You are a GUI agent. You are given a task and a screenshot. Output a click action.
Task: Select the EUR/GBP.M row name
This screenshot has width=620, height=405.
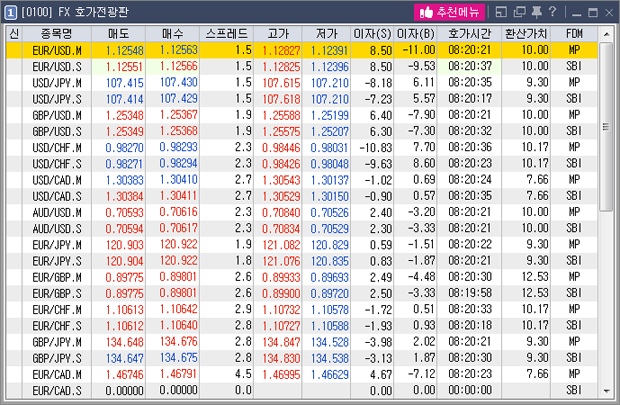57,278
